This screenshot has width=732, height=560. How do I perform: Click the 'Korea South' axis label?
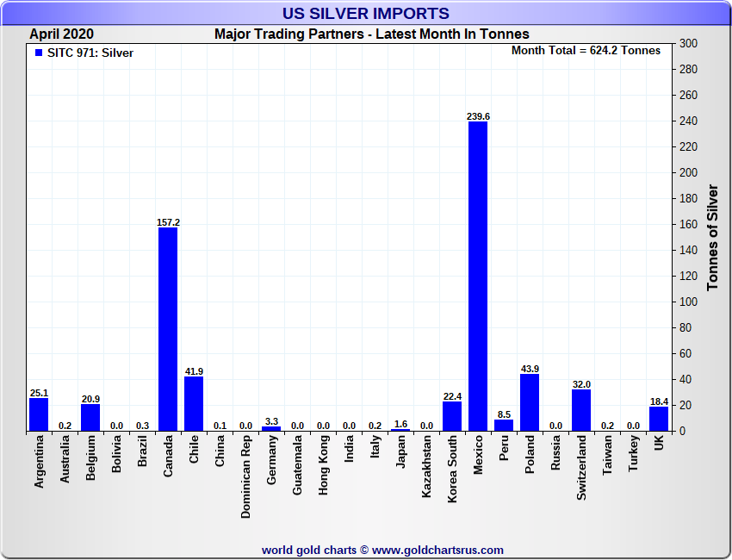click(x=452, y=469)
